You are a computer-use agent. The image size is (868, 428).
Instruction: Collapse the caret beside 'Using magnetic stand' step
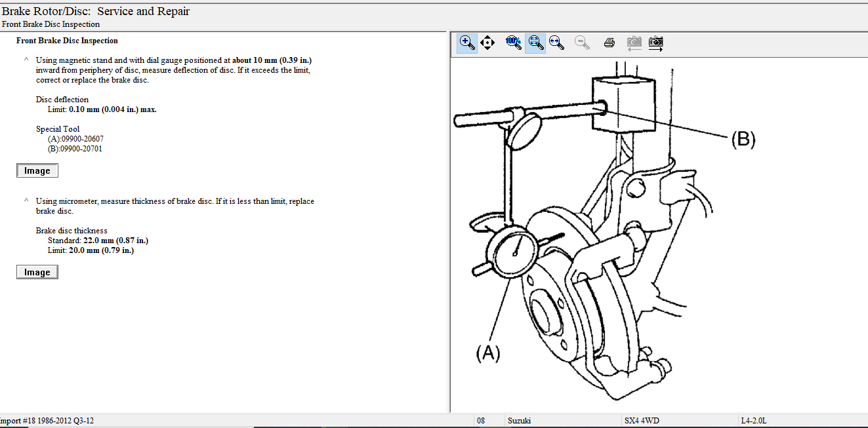[x=26, y=60]
